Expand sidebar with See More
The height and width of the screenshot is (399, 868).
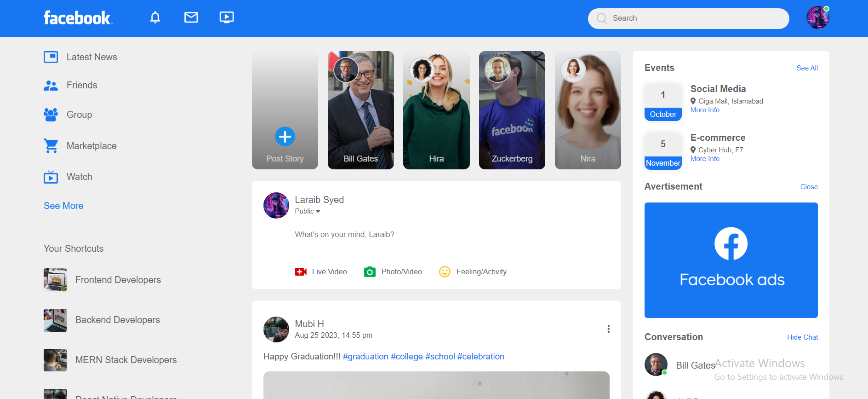(x=63, y=206)
